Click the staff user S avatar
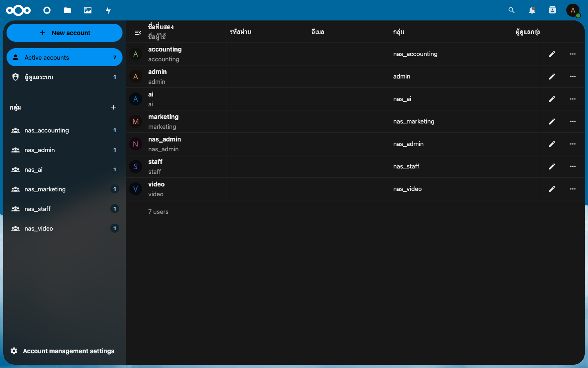 click(x=136, y=166)
